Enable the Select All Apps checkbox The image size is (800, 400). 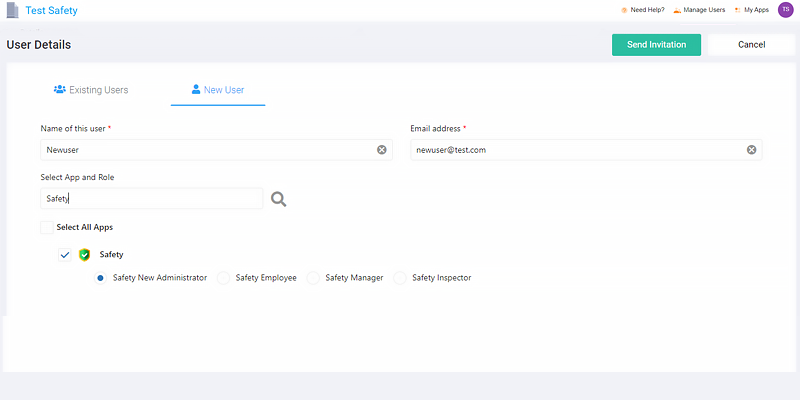point(47,228)
